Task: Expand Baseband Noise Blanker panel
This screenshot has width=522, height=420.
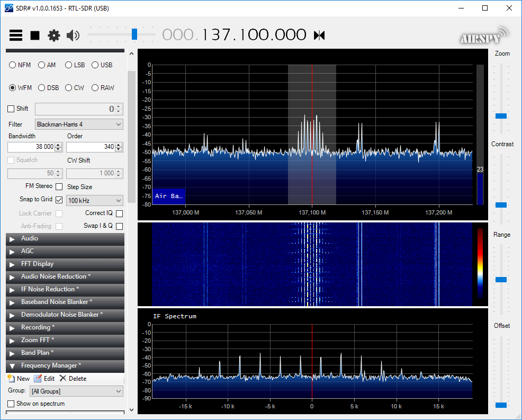Action: click(x=65, y=302)
